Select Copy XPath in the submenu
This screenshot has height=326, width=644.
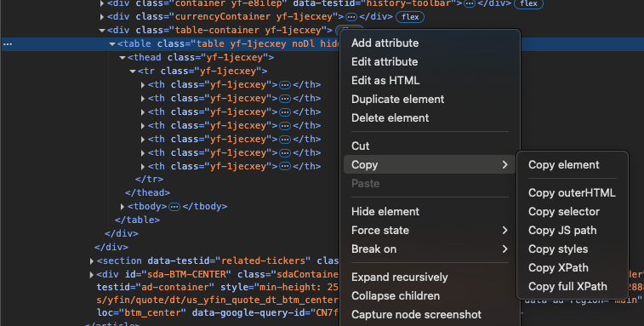(558, 267)
